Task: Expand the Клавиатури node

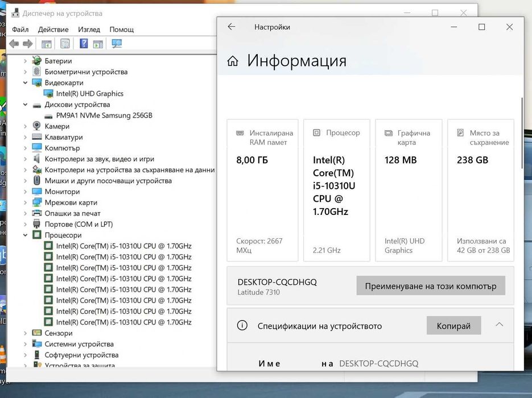Action: coord(25,137)
